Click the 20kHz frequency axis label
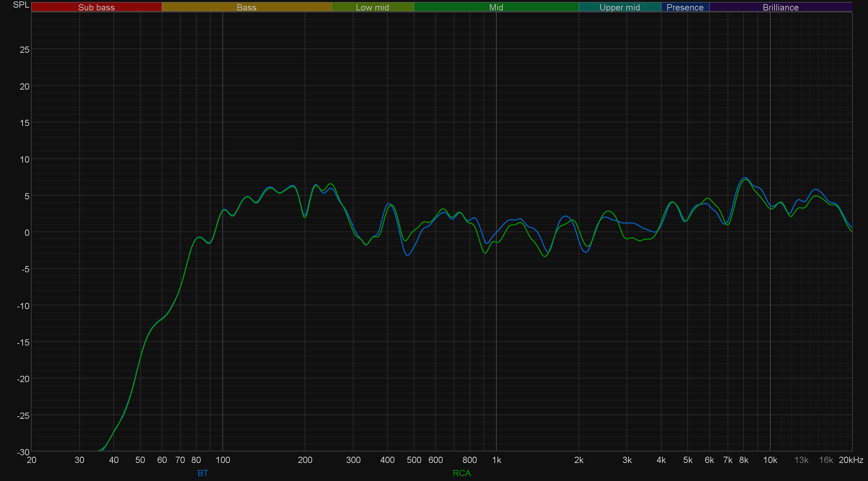This screenshot has height=481, width=868. coord(851,460)
